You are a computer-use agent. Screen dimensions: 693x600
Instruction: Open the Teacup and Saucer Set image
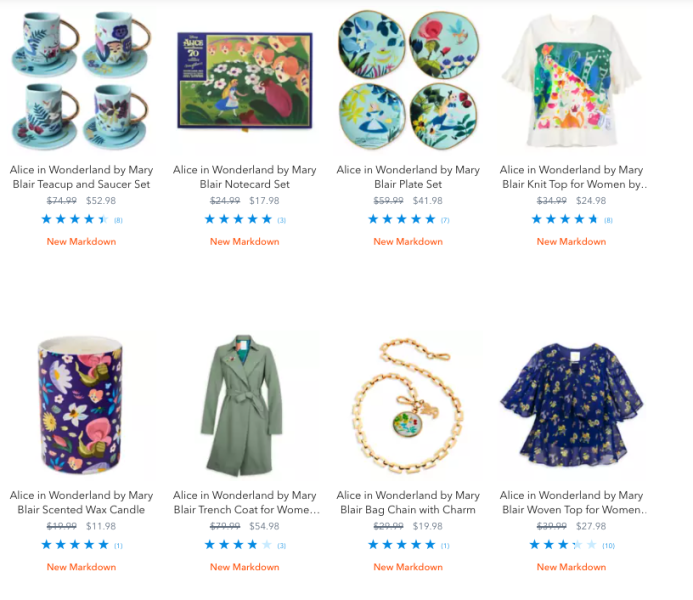81,81
